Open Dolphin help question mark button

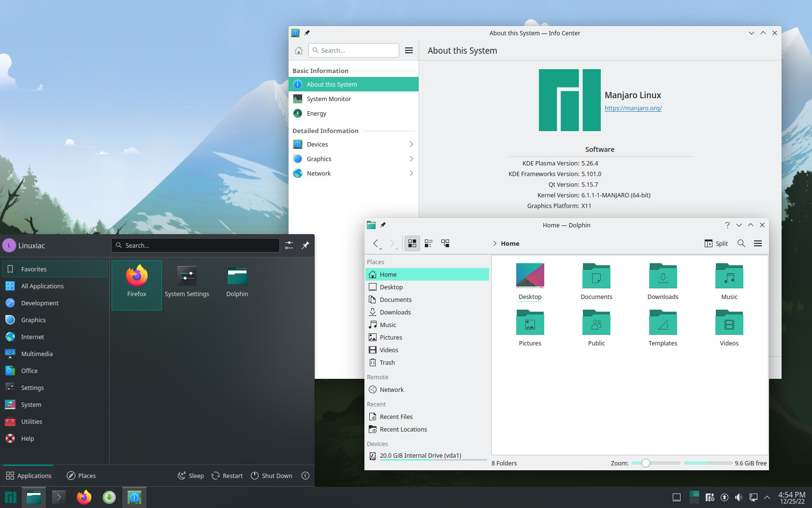point(727,225)
